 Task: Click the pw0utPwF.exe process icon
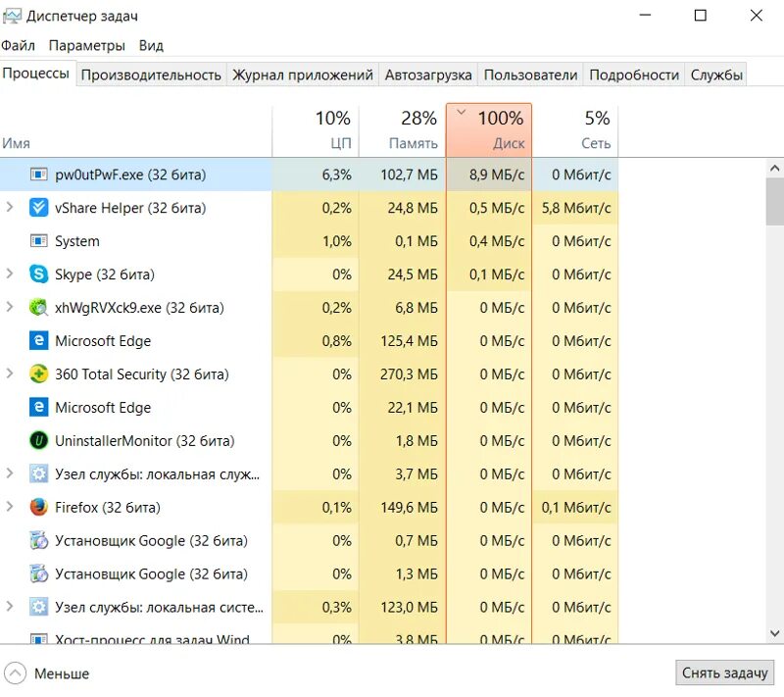39,174
